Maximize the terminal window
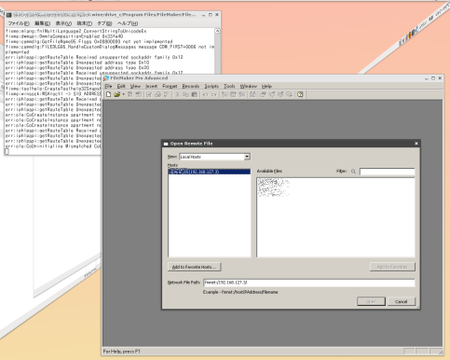The image size is (450, 360). [x=210, y=15]
